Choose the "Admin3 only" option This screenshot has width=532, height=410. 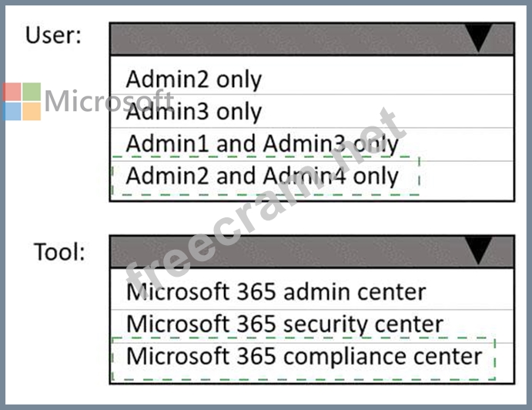[194, 112]
